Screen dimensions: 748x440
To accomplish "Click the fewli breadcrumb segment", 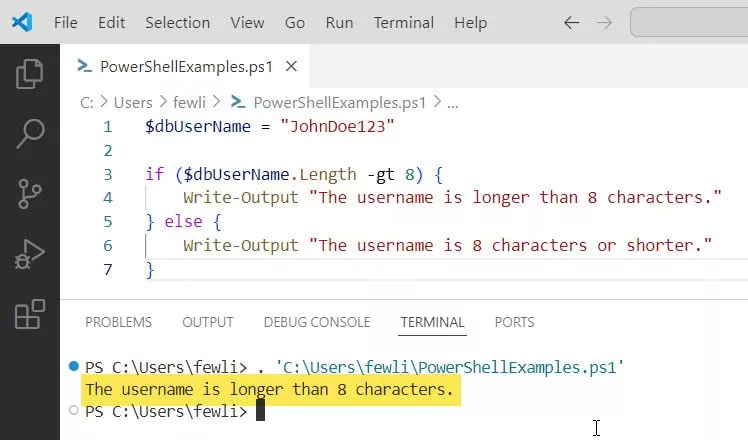I will click(190, 102).
